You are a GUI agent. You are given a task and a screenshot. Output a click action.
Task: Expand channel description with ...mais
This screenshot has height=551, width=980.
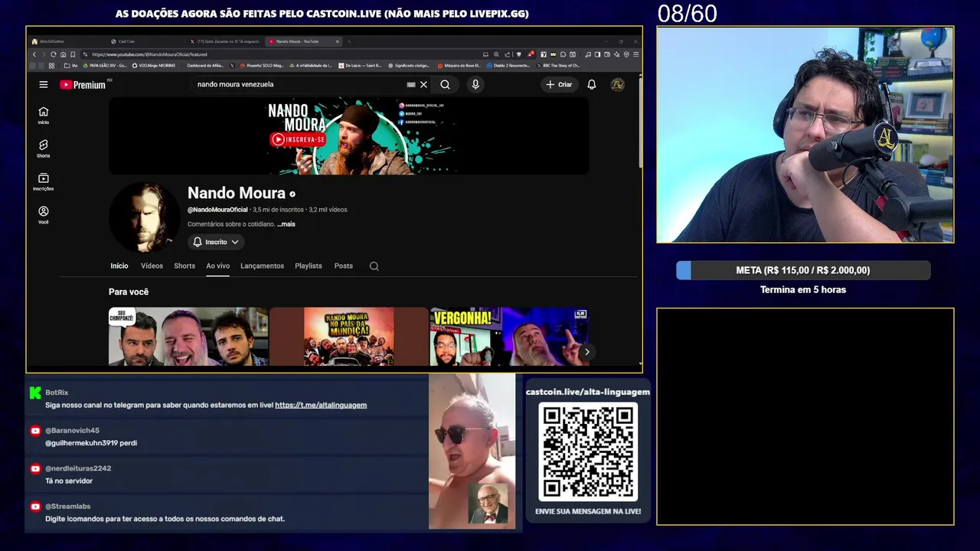point(286,224)
